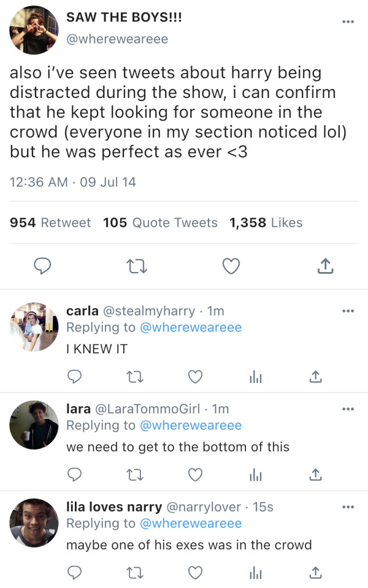368x588 pixels.
Task: Open lila loves narry's profile avatar
Action: (34, 522)
